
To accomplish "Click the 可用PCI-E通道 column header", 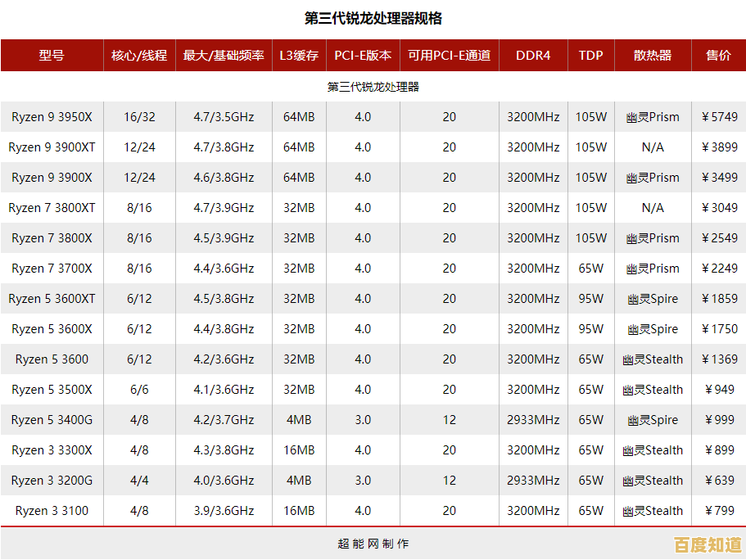I will point(449,55).
